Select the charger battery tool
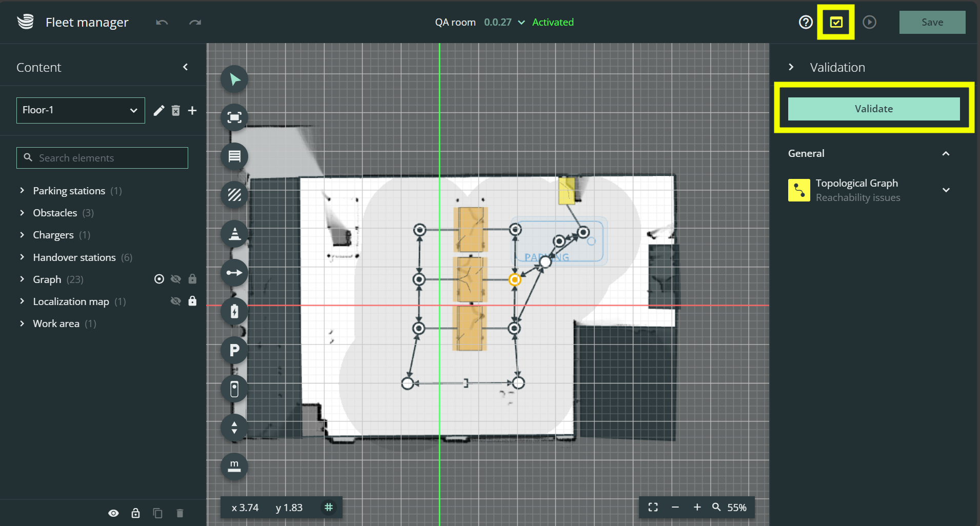The image size is (980, 526). pyautogui.click(x=234, y=311)
